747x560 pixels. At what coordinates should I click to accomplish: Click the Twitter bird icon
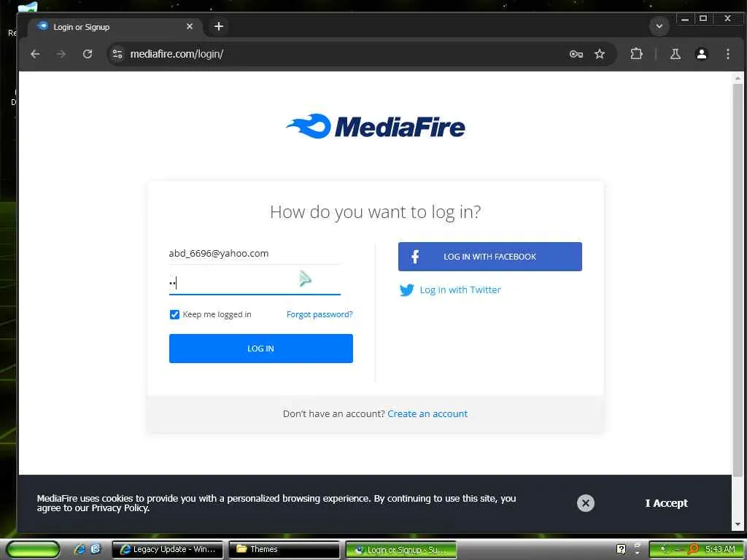click(x=406, y=290)
